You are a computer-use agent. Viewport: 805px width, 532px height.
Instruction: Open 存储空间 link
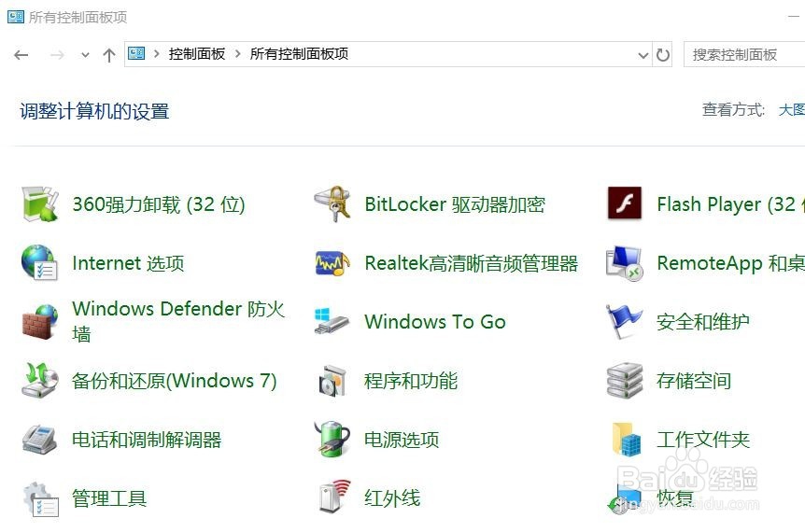click(694, 381)
